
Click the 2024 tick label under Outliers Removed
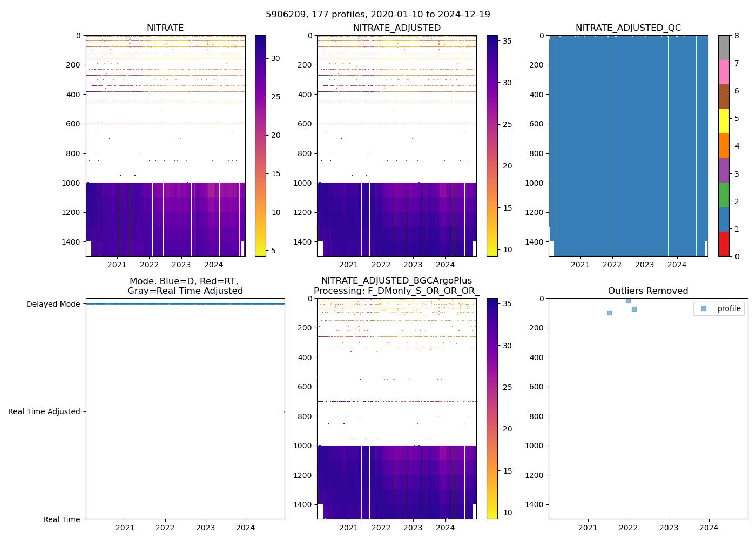708,528
